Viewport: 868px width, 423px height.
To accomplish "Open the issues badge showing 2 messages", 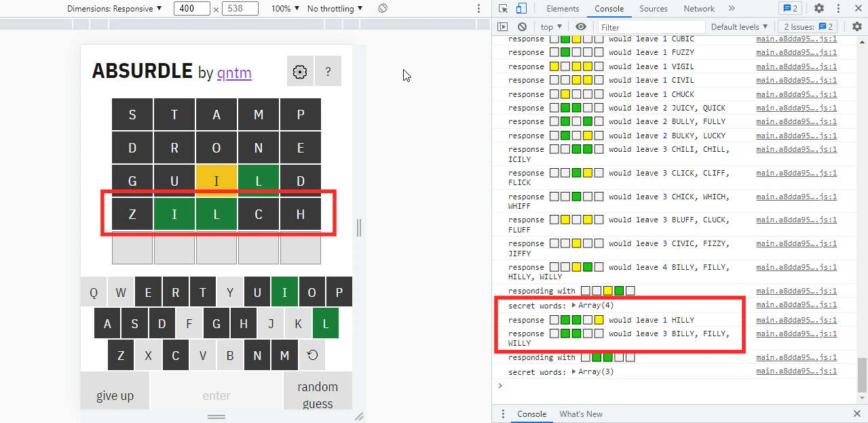I will (x=791, y=9).
